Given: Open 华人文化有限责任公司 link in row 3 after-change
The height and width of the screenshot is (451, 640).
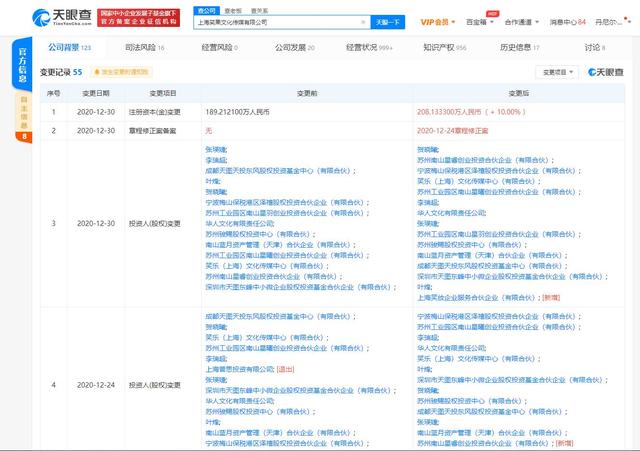Looking at the screenshot, I should click(x=450, y=213).
